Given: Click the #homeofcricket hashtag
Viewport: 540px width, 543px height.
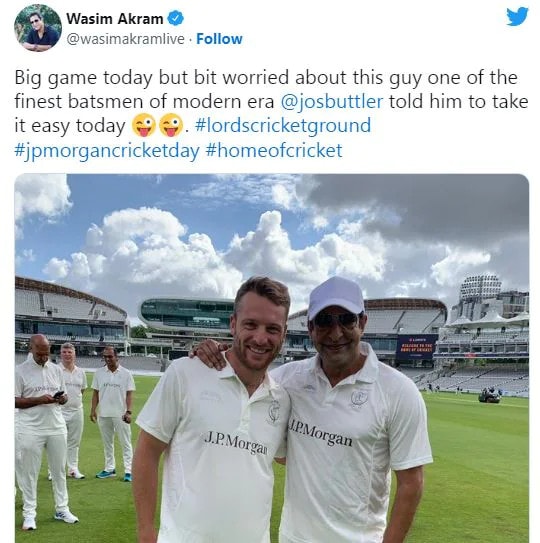Looking at the screenshot, I should 274,150.
